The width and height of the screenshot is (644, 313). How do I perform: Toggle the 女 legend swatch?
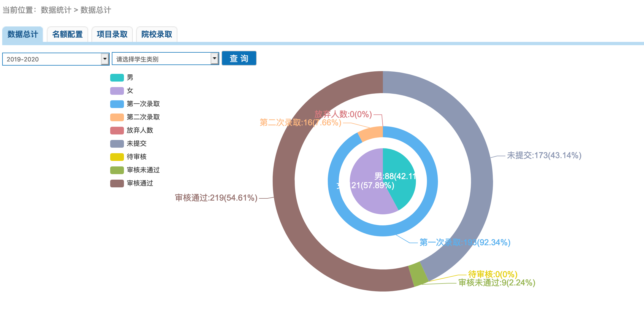(117, 91)
